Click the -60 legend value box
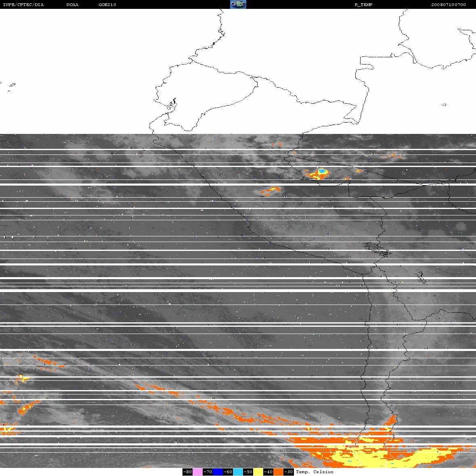 click(x=228, y=472)
